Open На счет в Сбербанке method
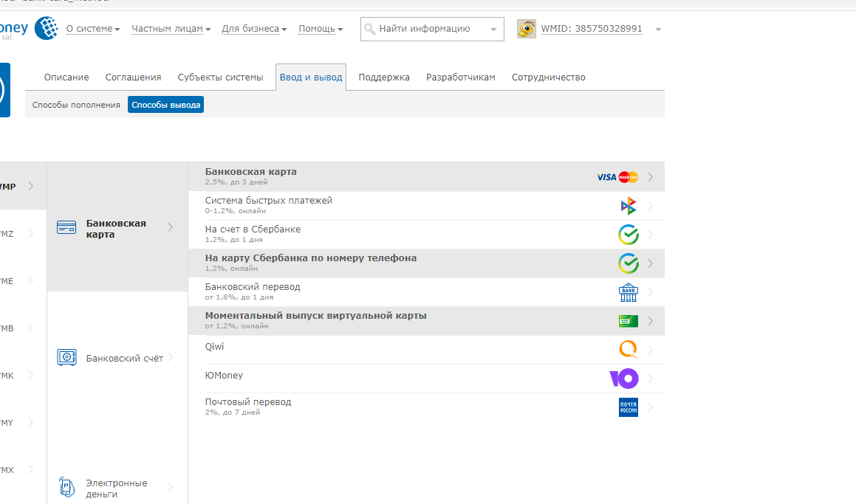The height and width of the screenshot is (504, 856). tap(426, 235)
